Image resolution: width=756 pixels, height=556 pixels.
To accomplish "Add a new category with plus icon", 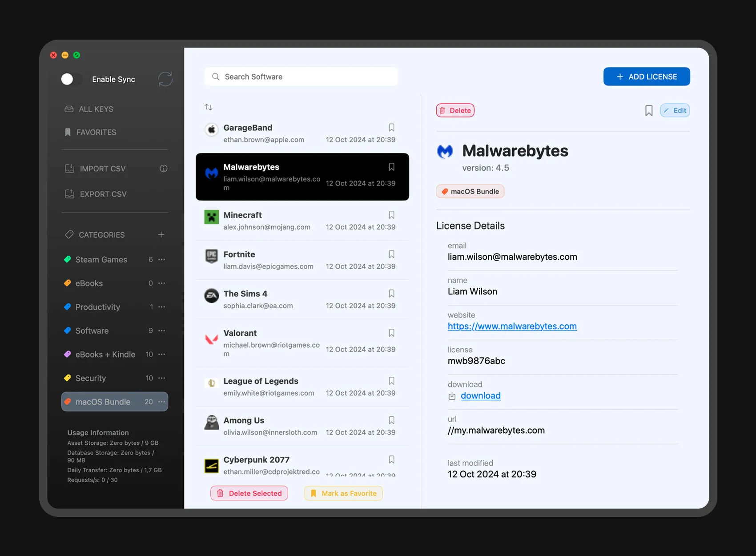I will click(x=161, y=234).
